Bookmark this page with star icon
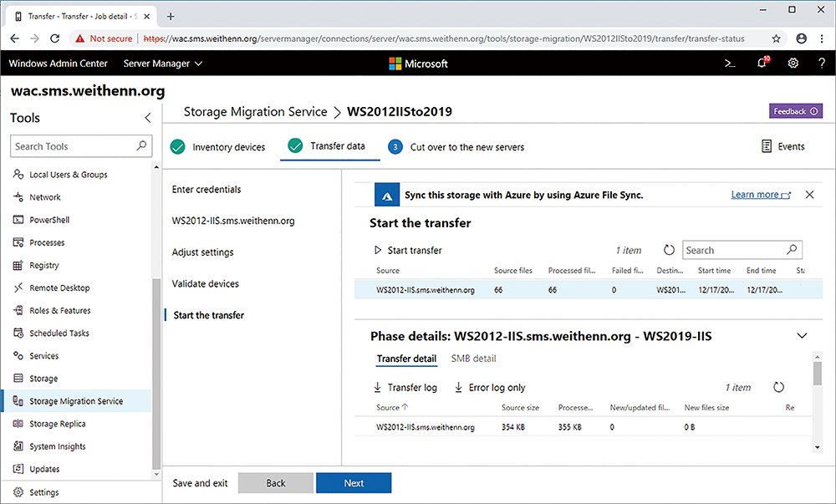 (x=777, y=38)
